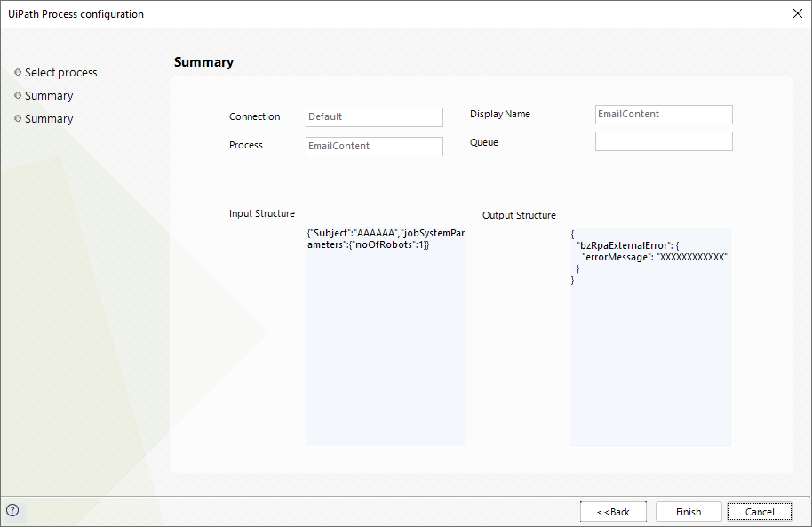Click the UiPath Process configuration title

coord(76,14)
